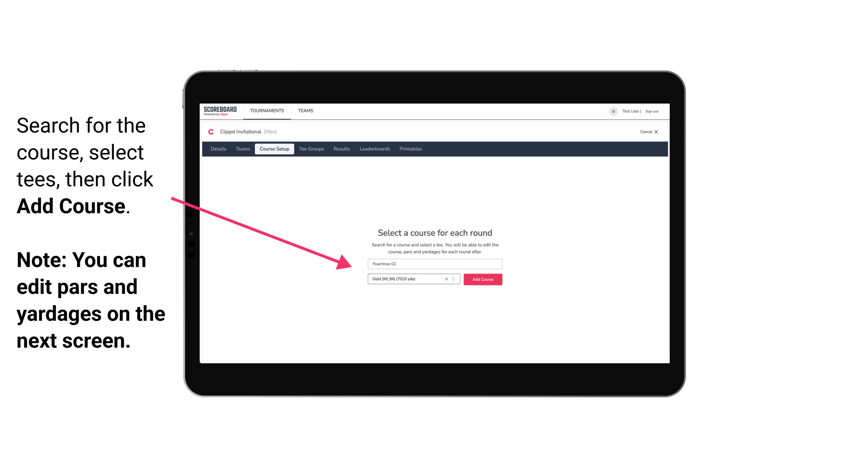Click the Sign out link
The height and width of the screenshot is (467, 868).
pyautogui.click(x=651, y=111)
